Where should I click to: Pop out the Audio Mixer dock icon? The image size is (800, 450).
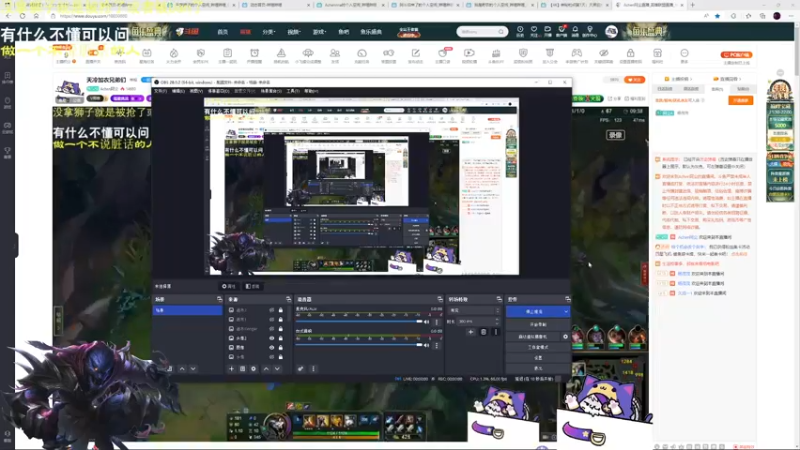point(440,299)
